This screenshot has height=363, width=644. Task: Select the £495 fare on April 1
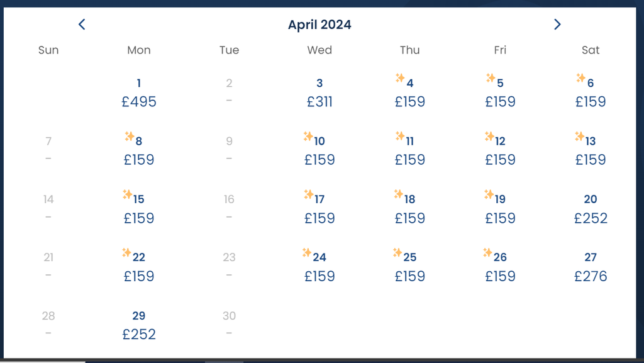(138, 101)
